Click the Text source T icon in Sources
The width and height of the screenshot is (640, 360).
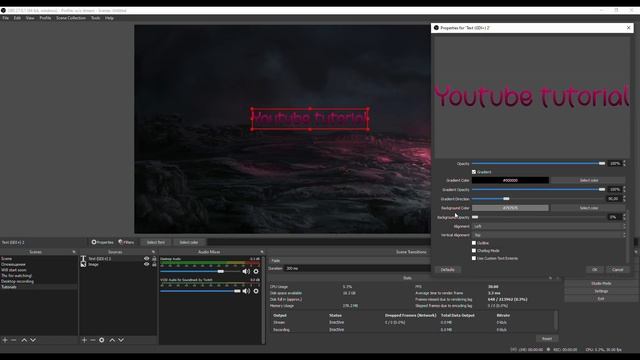[x=83, y=258]
